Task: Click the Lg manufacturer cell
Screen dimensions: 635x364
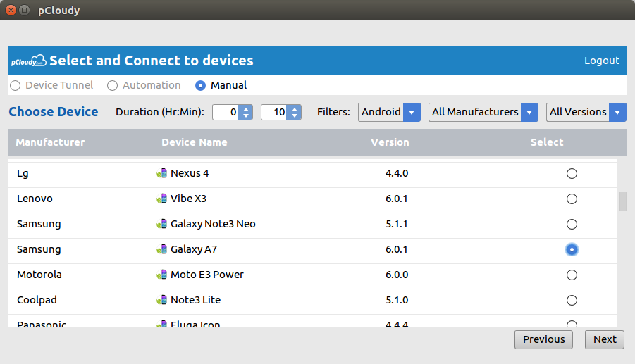Action: point(23,173)
